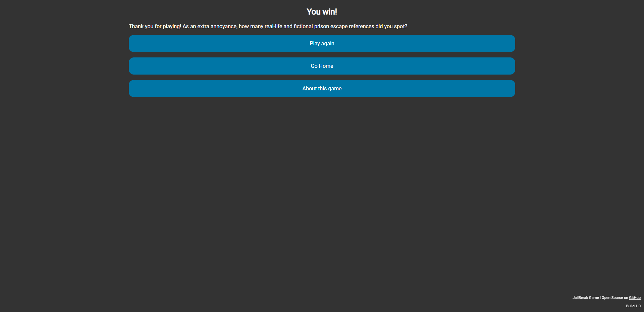
Task: Open the JailBreak Game source code link
Action: click(x=635, y=298)
